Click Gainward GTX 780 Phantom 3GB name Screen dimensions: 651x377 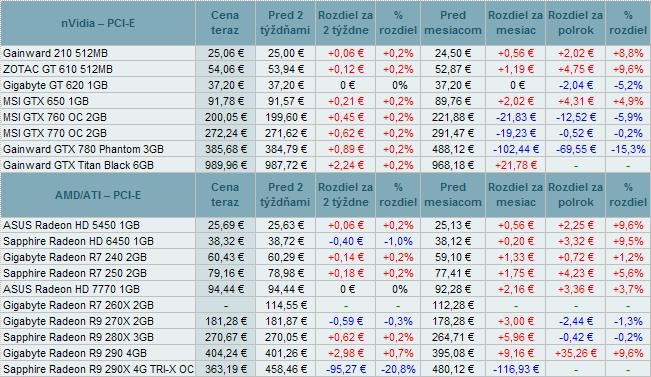(83, 149)
